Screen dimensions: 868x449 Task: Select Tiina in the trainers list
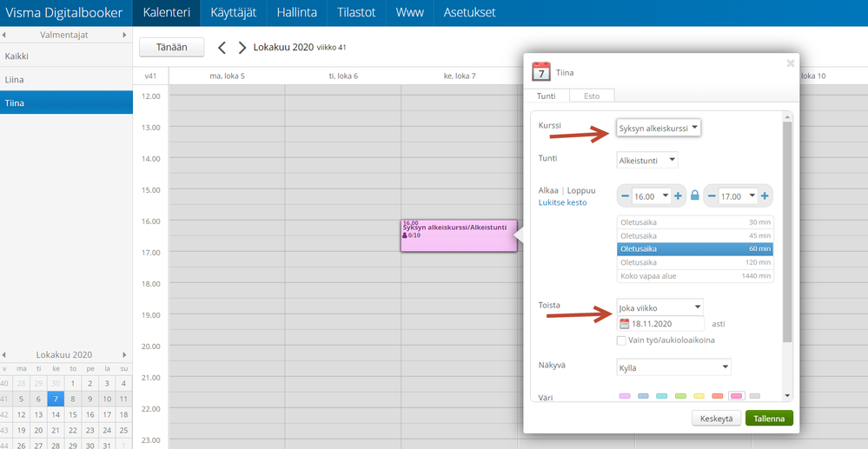tap(66, 103)
